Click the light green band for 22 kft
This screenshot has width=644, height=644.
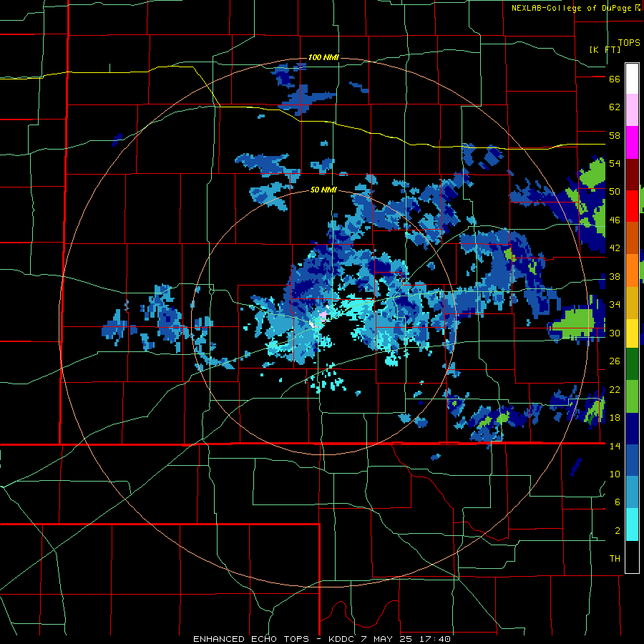click(632, 396)
